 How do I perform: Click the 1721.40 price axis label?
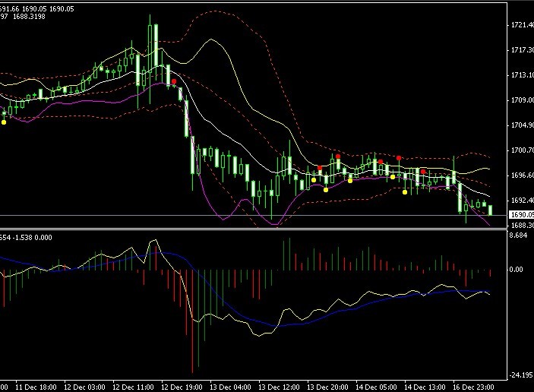point(523,25)
